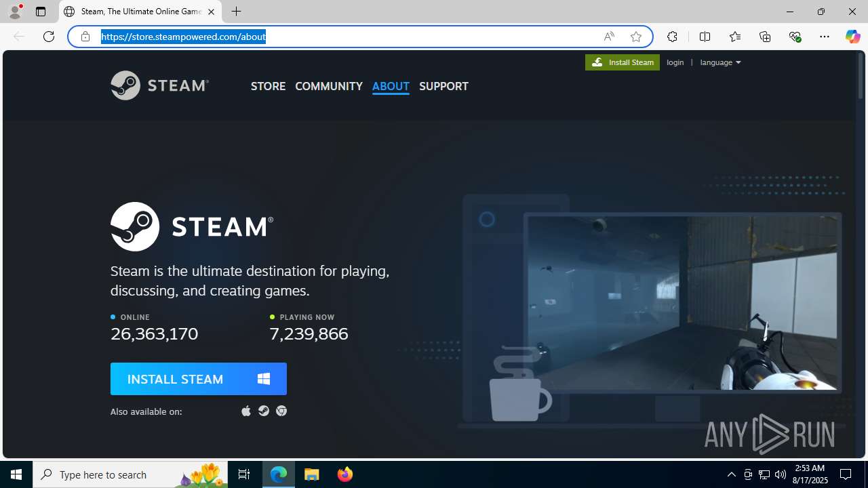Switch to Microsoft Edge taskbar icon
The height and width of the screenshot is (488, 868).
coord(279,474)
